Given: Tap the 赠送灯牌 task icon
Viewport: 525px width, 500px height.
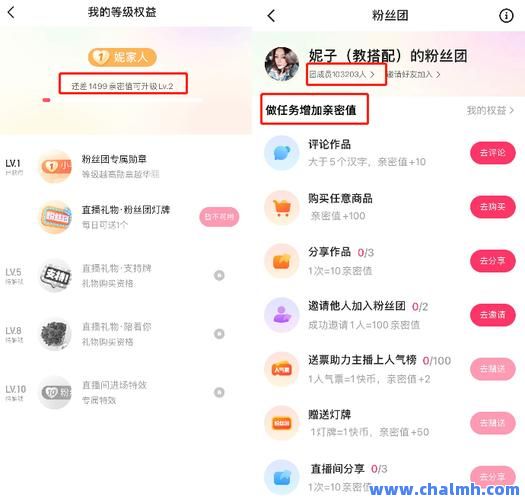Looking at the screenshot, I should pyautogui.click(x=282, y=423).
